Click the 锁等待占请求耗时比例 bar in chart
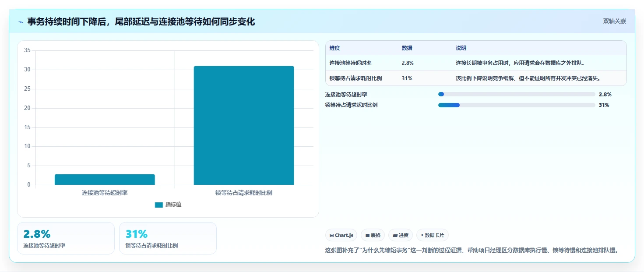644x272 pixels. [x=244, y=125]
